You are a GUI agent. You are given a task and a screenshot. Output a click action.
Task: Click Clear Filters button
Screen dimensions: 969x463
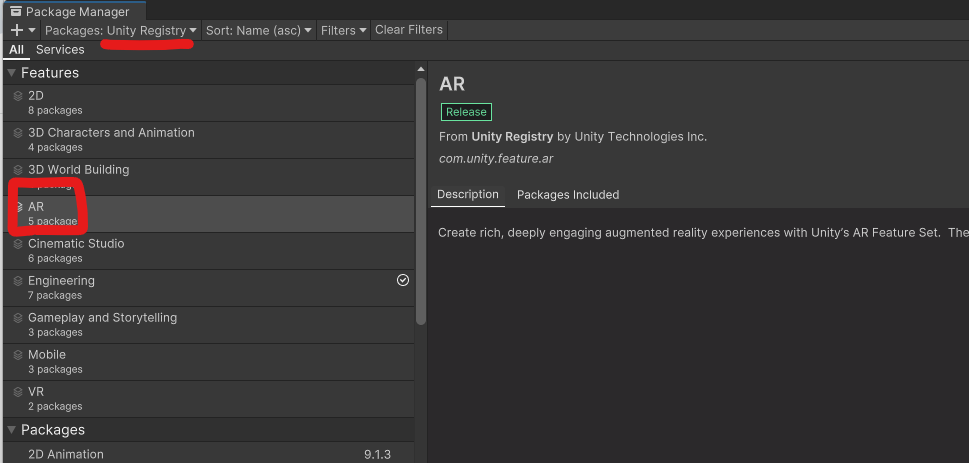coord(408,30)
